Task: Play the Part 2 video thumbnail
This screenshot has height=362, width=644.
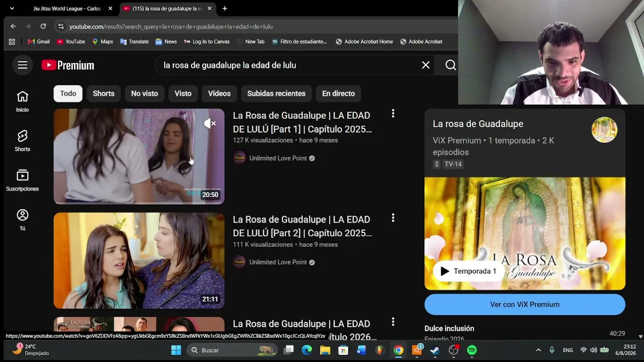Action: pyautogui.click(x=139, y=260)
